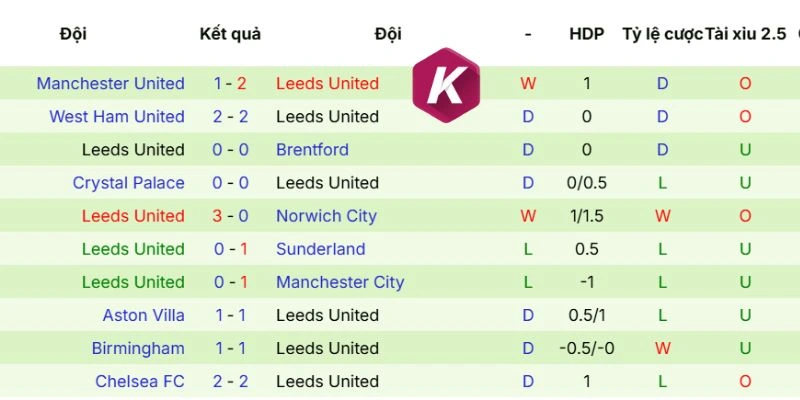Image resolution: width=800 pixels, height=400 pixels.
Task: Click the first "Đội" column header
Action: tap(73, 34)
